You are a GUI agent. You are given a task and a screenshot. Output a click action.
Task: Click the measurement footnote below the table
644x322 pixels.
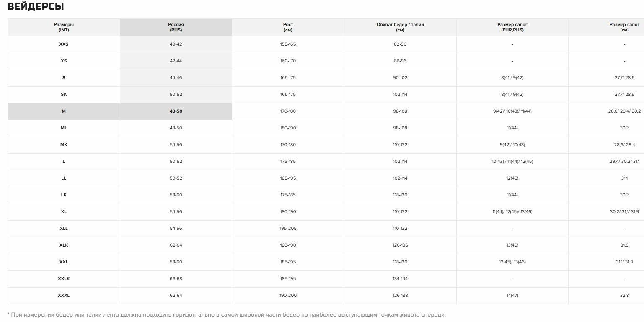(x=226, y=315)
